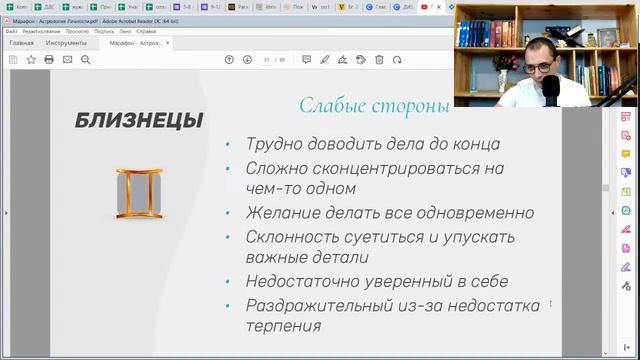
Task: Open the Просмотр menu
Action: pos(77,31)
